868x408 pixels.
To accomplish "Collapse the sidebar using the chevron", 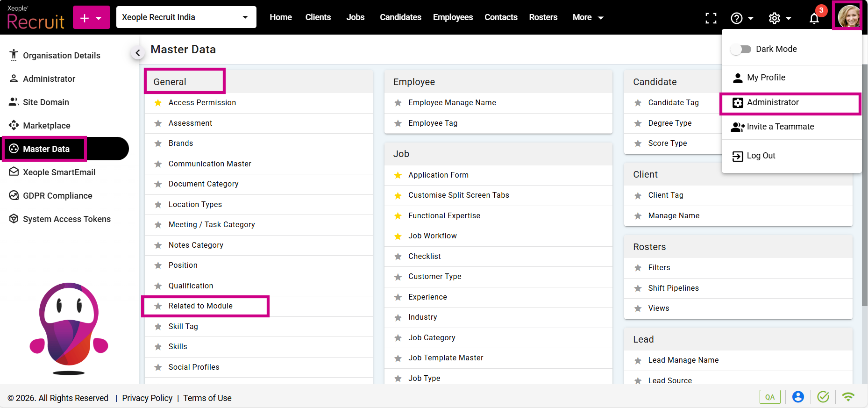I will 137,53.
